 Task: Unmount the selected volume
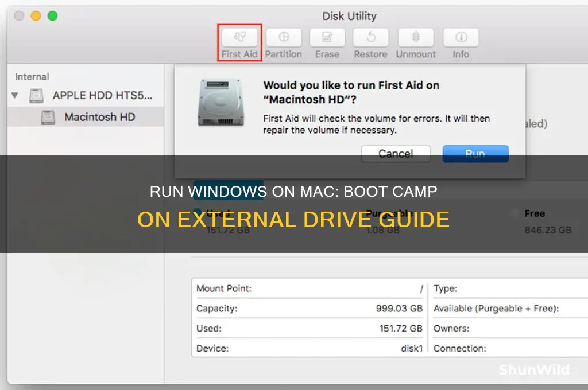point(416,37)
